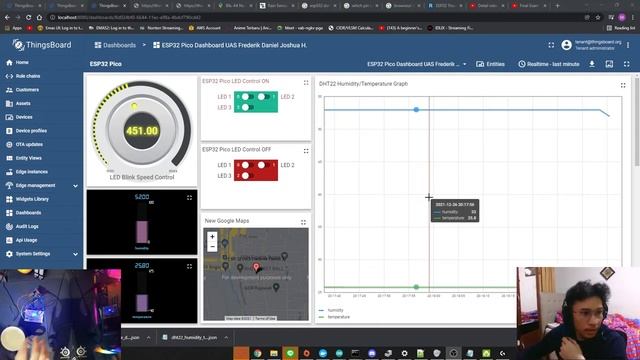The width and height of the screenshot is (640, 360).
Task: Zoom in on Google map
Action: pos(212,237)
